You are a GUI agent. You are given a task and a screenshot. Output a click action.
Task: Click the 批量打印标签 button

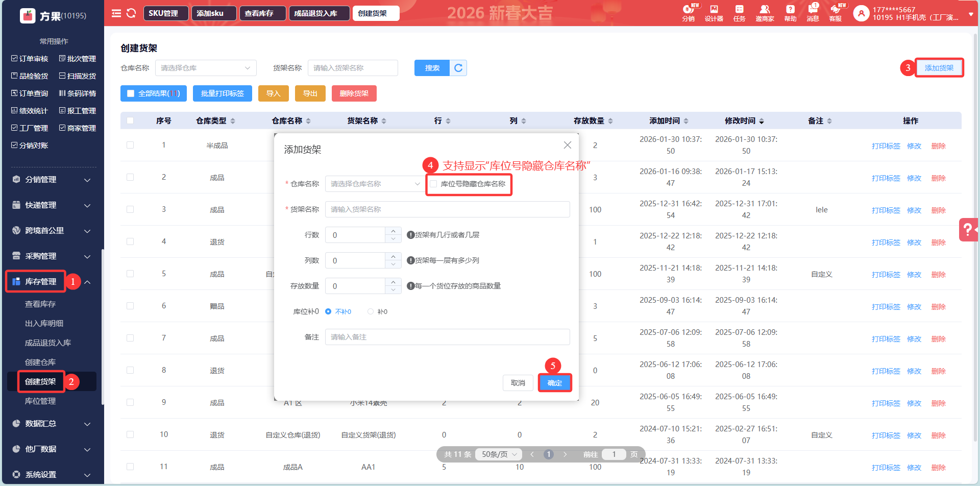(222, 93)
